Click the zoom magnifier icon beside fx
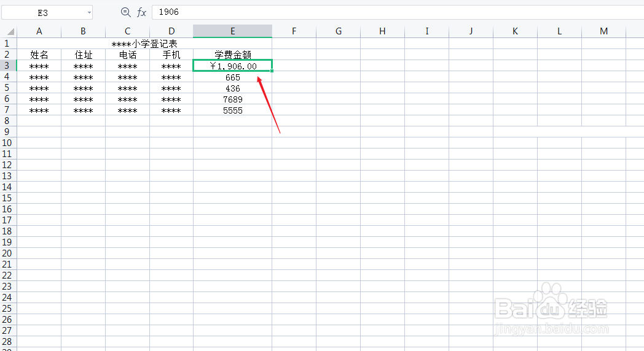This screenshot has height=351, width=644. click(x=126, y=12)
